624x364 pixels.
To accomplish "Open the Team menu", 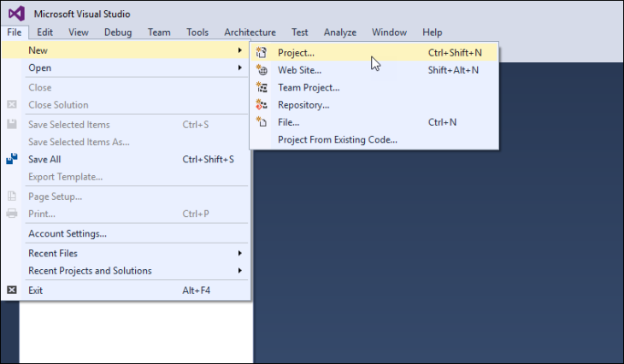I will point(159,32).
